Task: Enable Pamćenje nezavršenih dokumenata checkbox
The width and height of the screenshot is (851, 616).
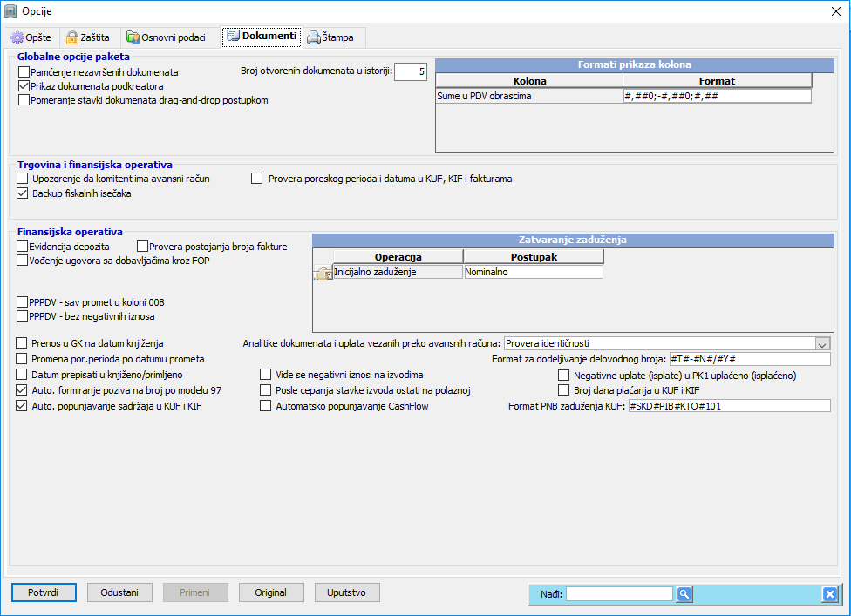Action: 24,72
